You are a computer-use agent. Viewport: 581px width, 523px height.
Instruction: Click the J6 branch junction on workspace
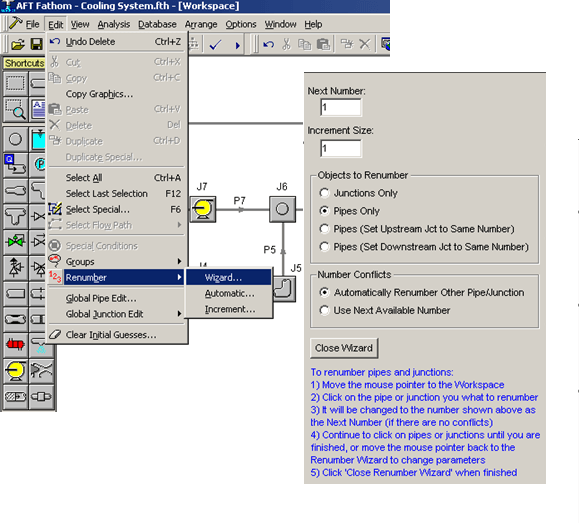coord(282,209)
